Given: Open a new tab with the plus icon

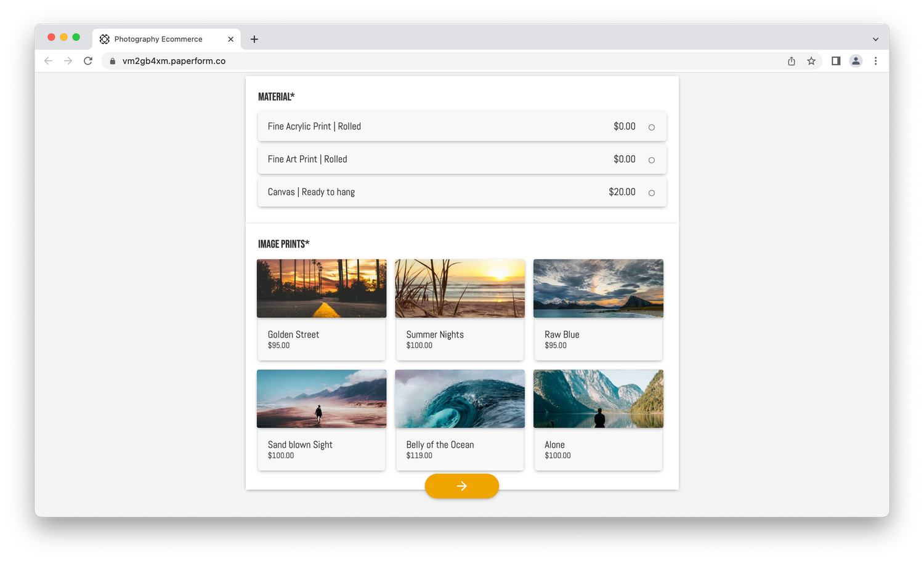Looking at the screenshot, I should coord(254,39).
